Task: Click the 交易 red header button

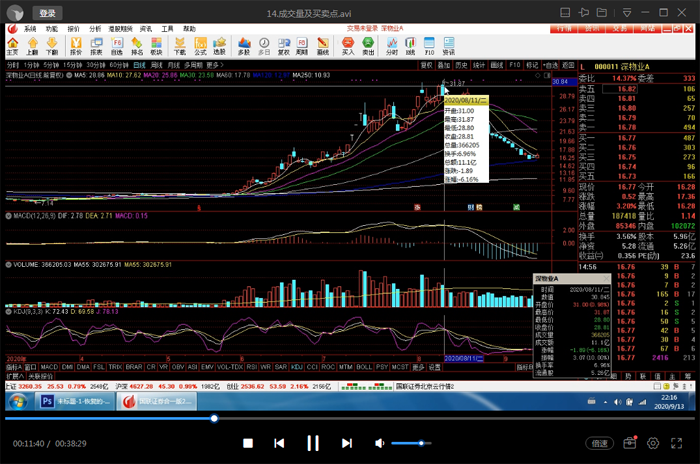Action: [x=619, y=29]
